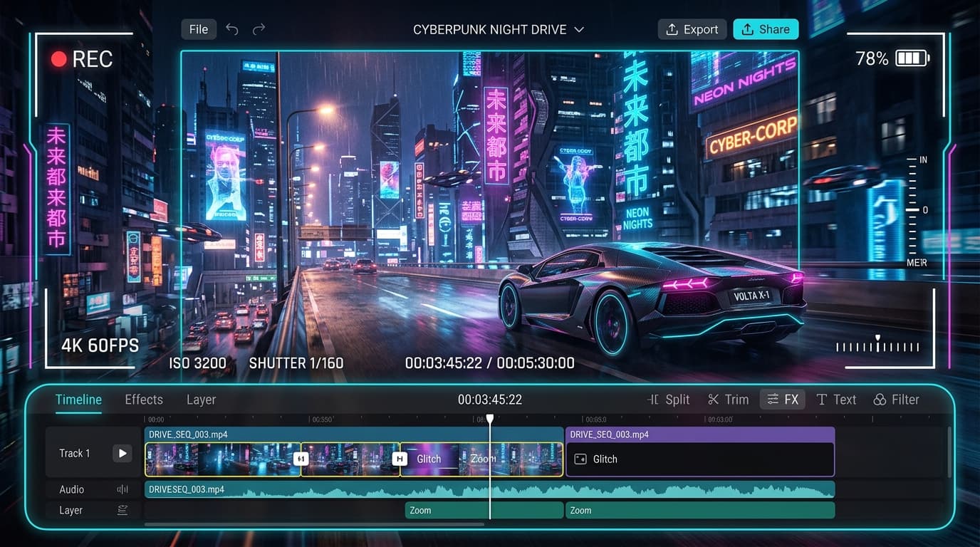This screenshot has height=547, width=980.
Task: Activate the Trim scissors tool
Action: pyautogui.click(x=728, y=400)
